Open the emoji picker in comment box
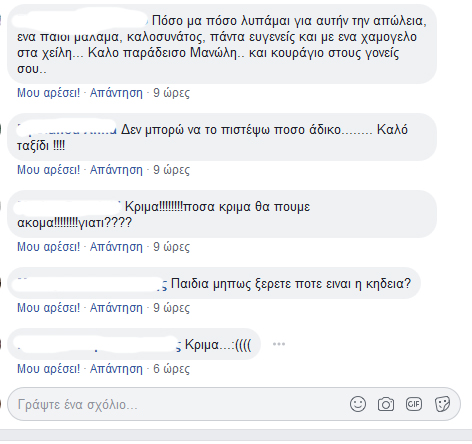The width and height of the screenshot is (472, 444). pyautogui.click(x=358, y=404)
